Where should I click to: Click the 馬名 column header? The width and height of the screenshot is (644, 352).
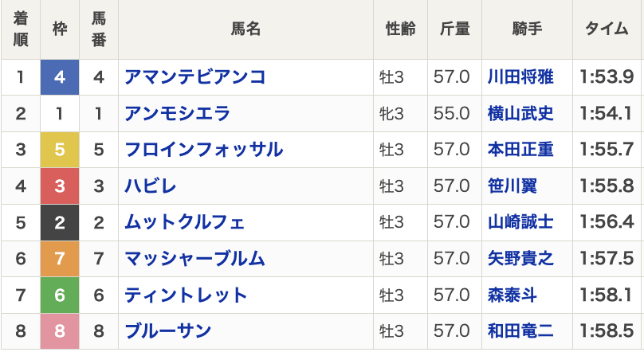pyautogui.click(x=245, y=29)
